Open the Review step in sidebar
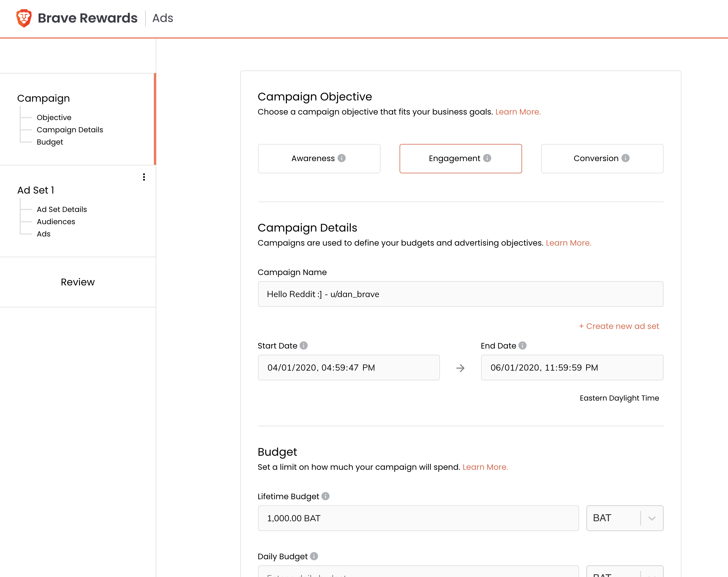Screen dimensions: 728x577 pyautogui.click(x=78, y=282)
